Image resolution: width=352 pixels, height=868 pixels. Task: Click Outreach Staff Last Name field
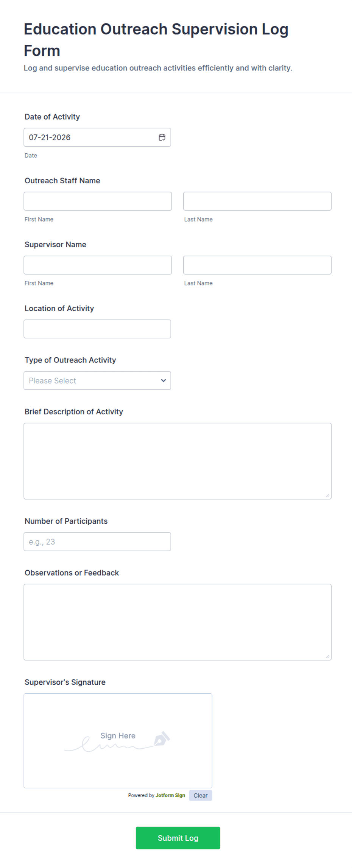[x=257, y=201]
